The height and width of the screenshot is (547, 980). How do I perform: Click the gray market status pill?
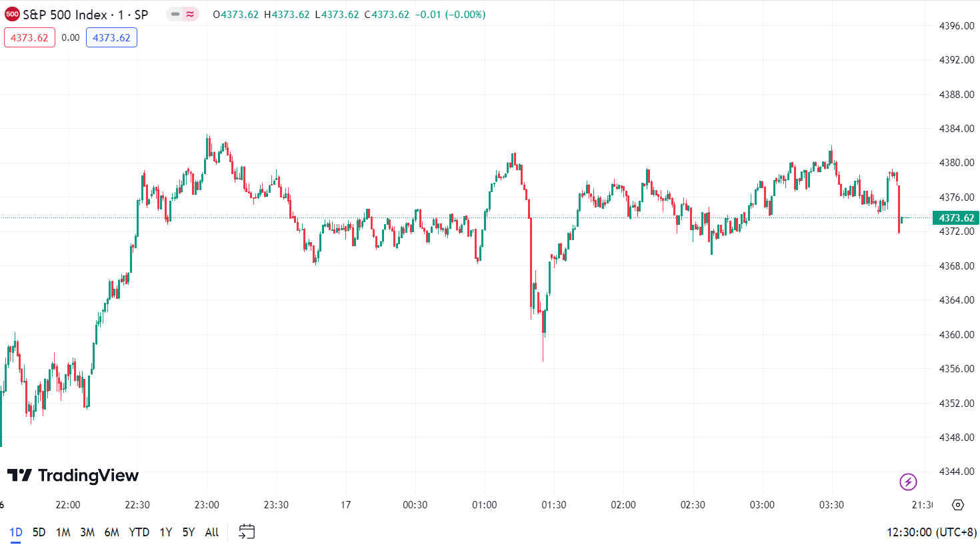pyautogui.click(x=175, y=14)
